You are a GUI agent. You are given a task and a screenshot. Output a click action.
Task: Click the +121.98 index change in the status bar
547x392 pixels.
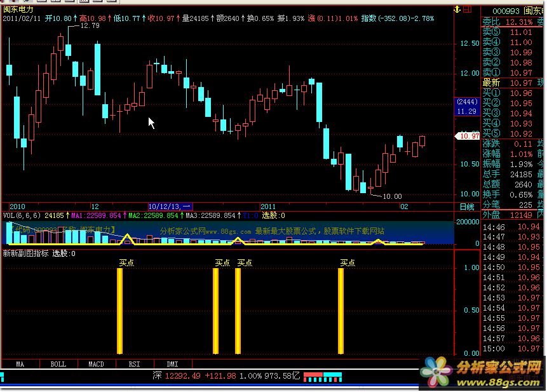point(220,375)
